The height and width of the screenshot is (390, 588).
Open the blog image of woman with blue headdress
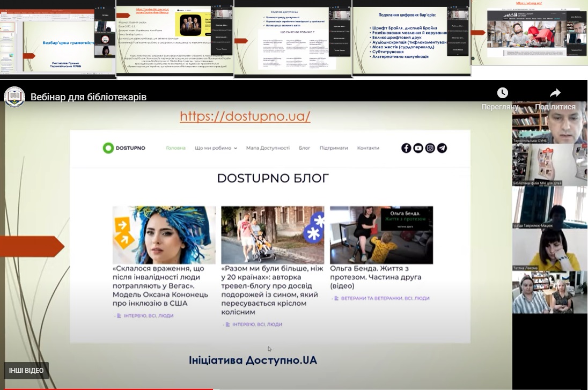pyautogui.click(x=164, y=235)
